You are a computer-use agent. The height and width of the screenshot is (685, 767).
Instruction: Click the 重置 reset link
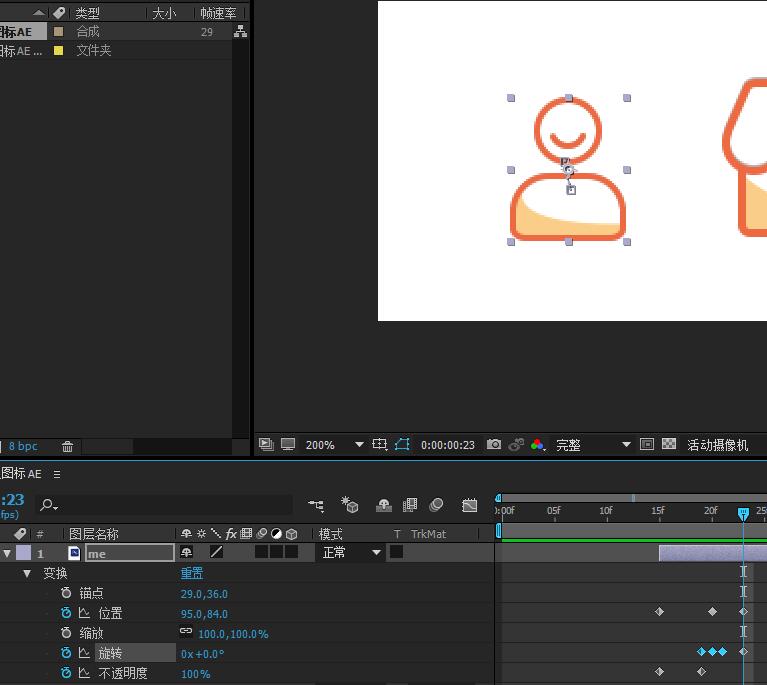192,574
